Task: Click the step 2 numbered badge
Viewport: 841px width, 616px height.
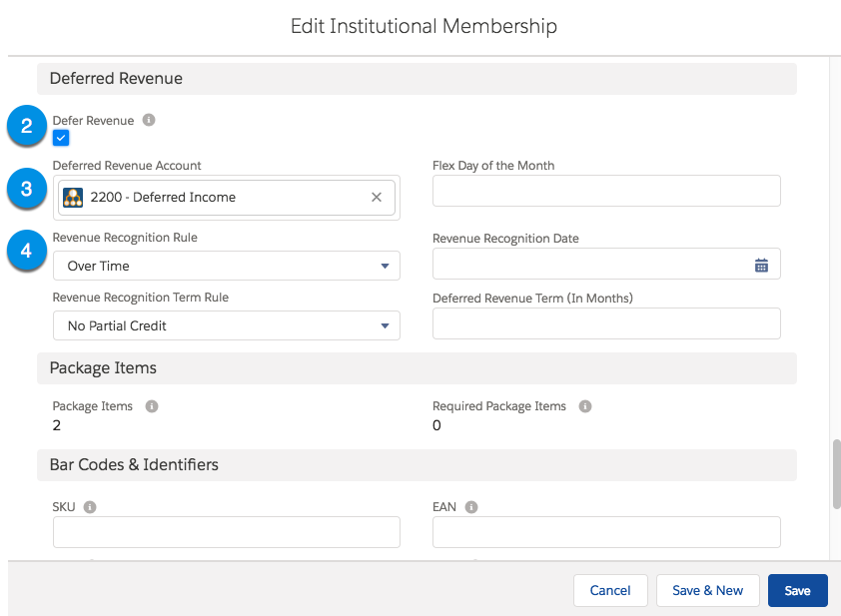Action: click(27, 127)
